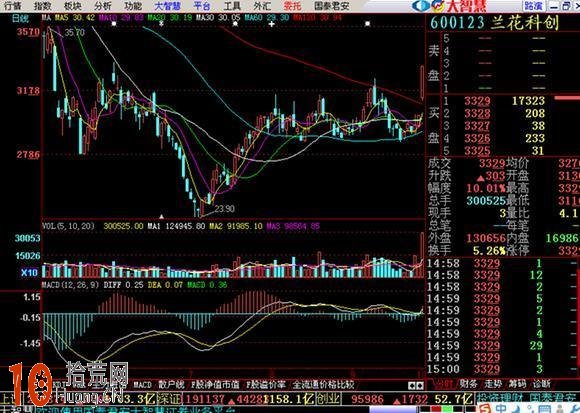Open the 工具 menu

pos(232,6)
